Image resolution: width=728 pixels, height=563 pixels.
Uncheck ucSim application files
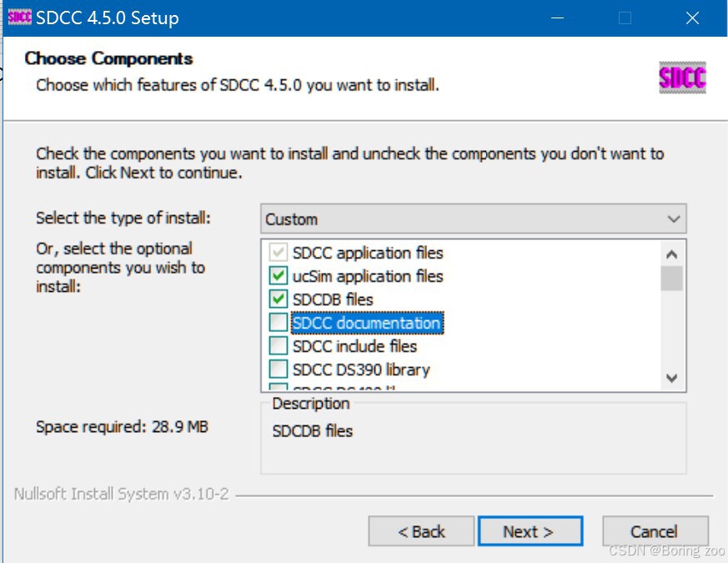tap(278, 276)
